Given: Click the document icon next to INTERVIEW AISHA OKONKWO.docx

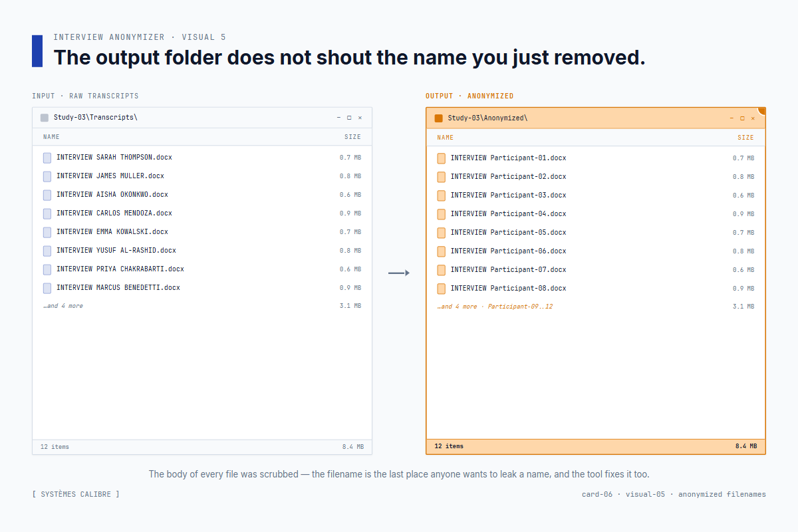Looking at the screenshot, I should click(47, 195).
